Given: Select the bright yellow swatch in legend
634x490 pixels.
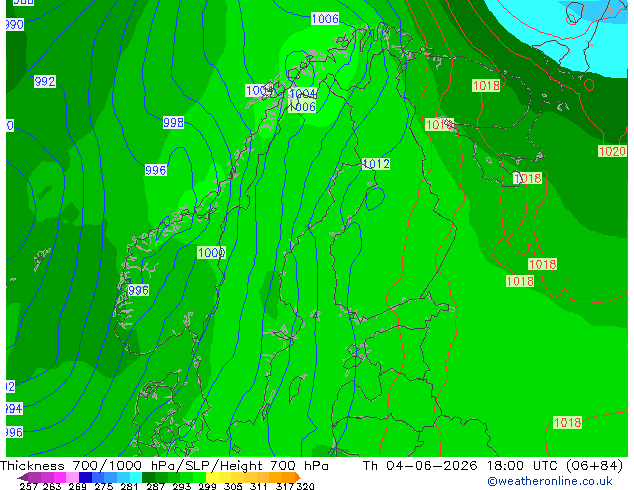Looking at the screenshot, I should 212,477.
